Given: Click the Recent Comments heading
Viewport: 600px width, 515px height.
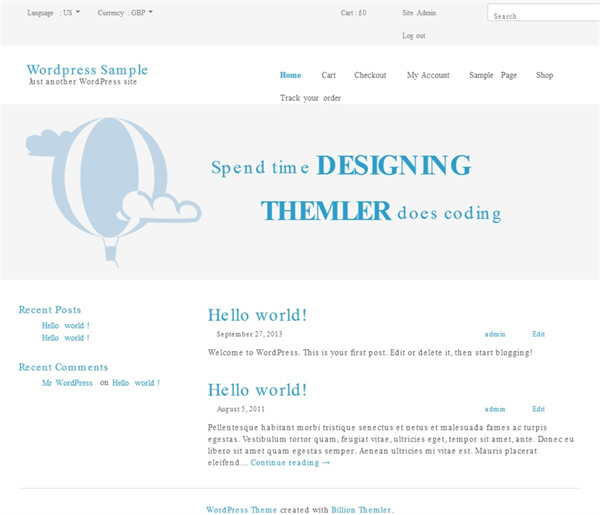Looking at the screenshot, I should [63, 367].
